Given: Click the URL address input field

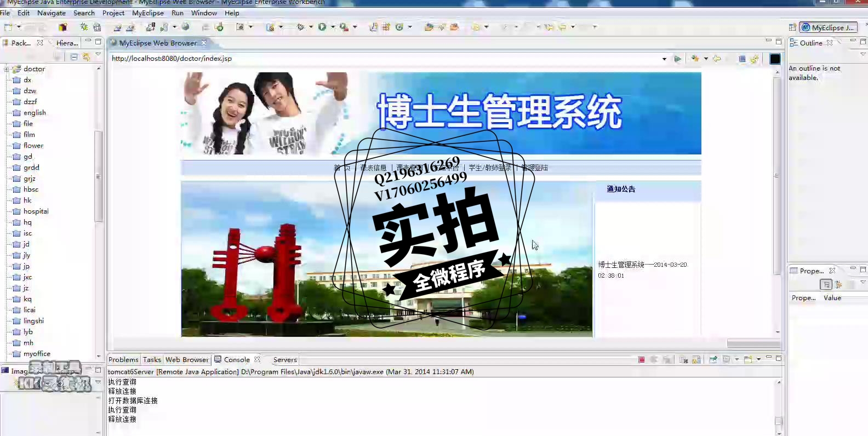Looking at the screenshot, I should point(386,59).
